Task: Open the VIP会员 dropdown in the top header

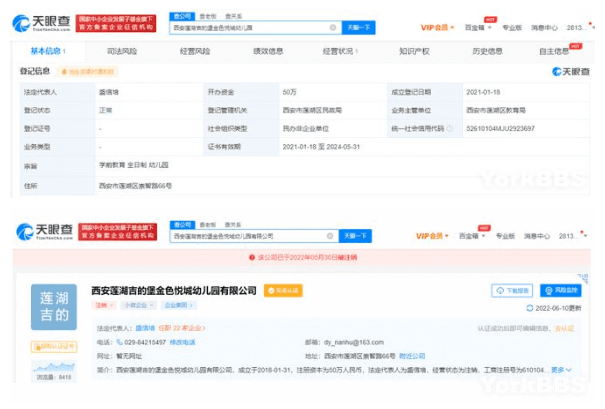Action: (437, 27)
